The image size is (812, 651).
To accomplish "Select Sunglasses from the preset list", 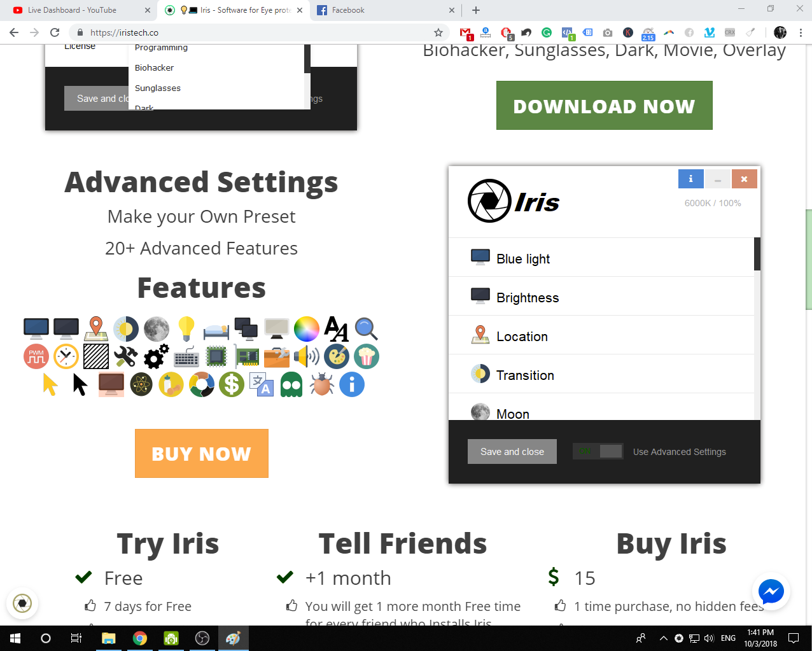I will [x=158, y=88].
